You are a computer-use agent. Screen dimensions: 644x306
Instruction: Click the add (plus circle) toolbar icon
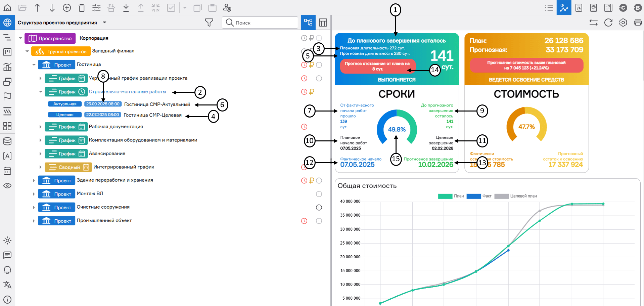pos(67,8)
